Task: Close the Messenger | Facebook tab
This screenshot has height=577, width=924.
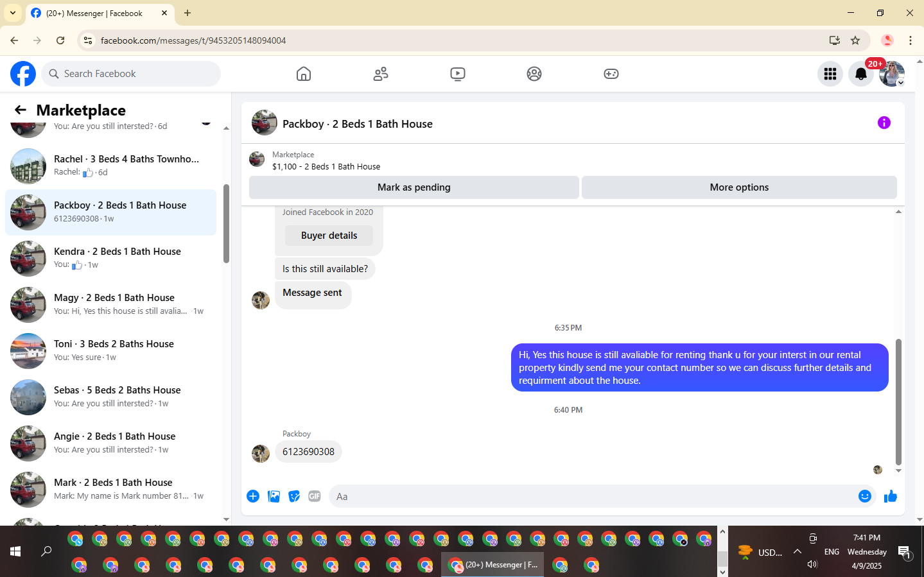Action: point(164,13)
